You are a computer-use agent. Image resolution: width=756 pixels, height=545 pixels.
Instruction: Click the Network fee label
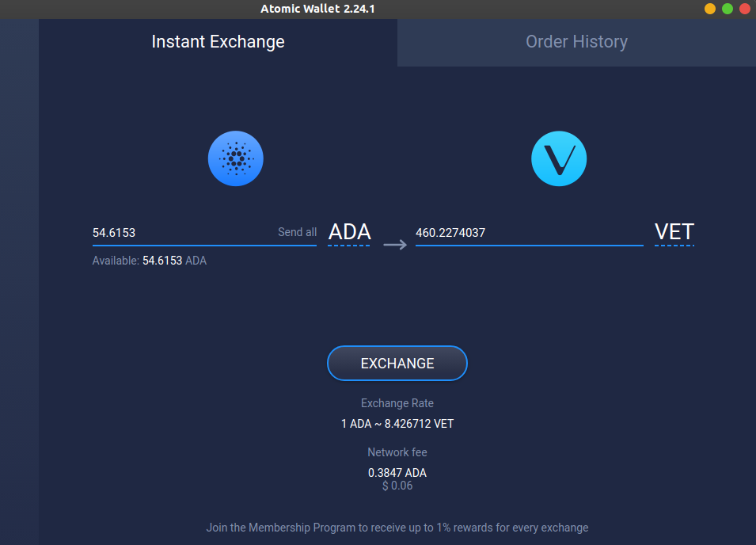(397, 452)
